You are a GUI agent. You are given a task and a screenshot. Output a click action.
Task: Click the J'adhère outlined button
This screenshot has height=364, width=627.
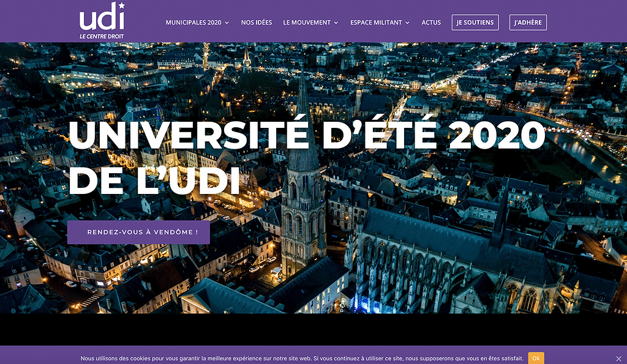528,23
